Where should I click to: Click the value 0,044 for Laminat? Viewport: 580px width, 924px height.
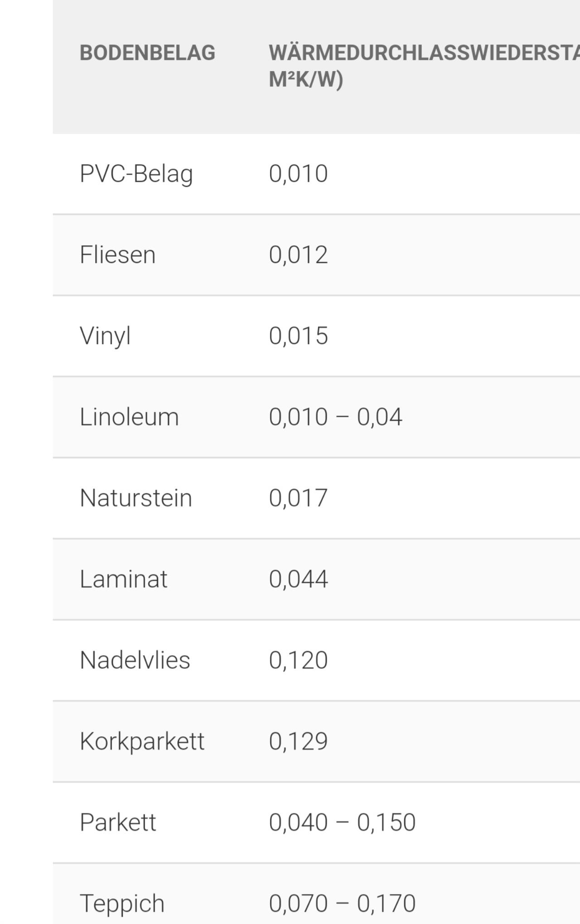(x=298, y=579)
